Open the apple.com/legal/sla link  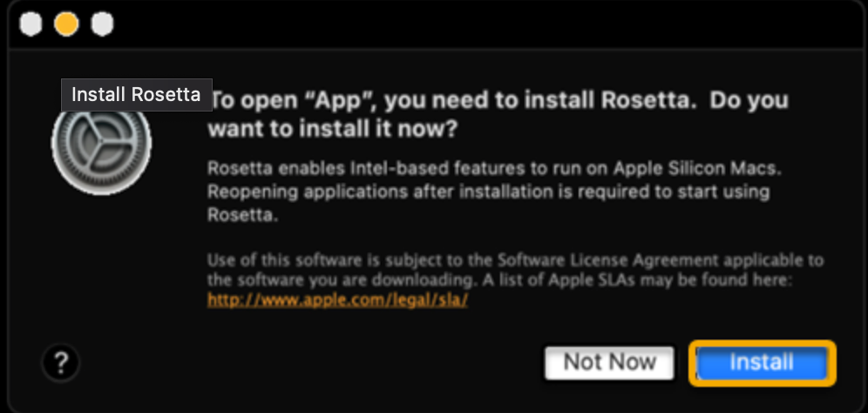[337, 300]
